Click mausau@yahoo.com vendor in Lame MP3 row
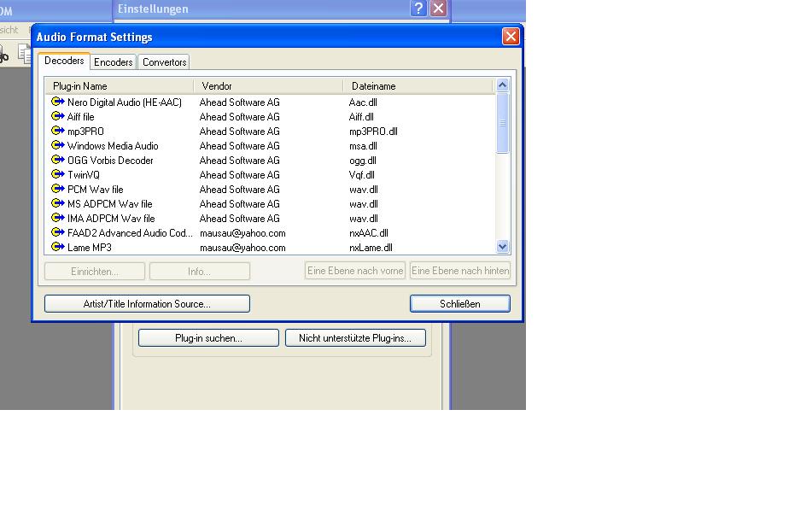The width and height of the screenshot is (812, 521). click(242, 247)
